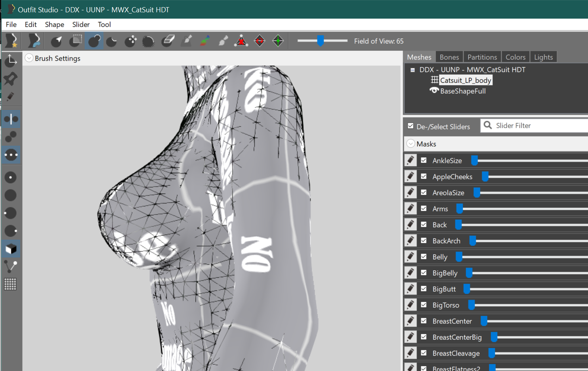
Task: Click the Slider Filter search field
Action: point(535,126)
